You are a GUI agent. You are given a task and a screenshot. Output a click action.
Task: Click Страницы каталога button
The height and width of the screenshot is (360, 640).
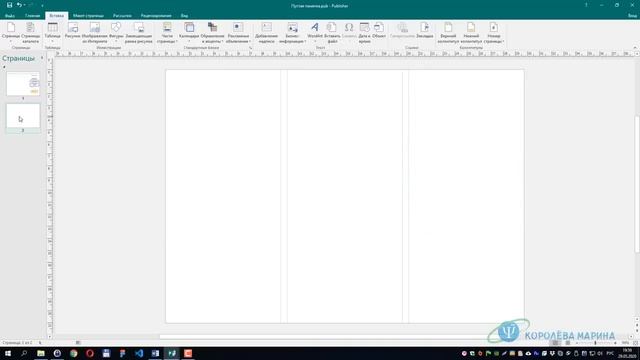(x=31, y=33)
